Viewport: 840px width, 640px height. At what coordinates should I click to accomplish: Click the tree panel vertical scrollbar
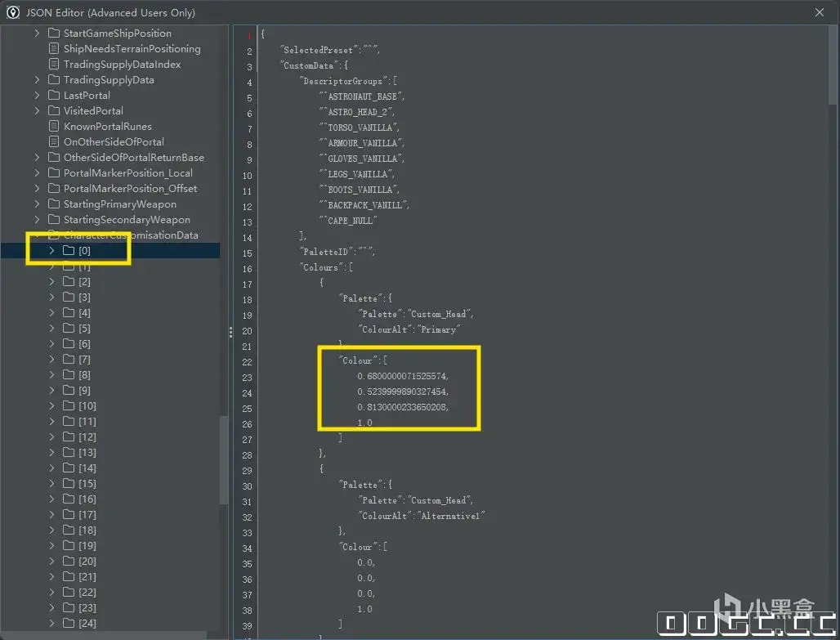click(x=224, y=460)
